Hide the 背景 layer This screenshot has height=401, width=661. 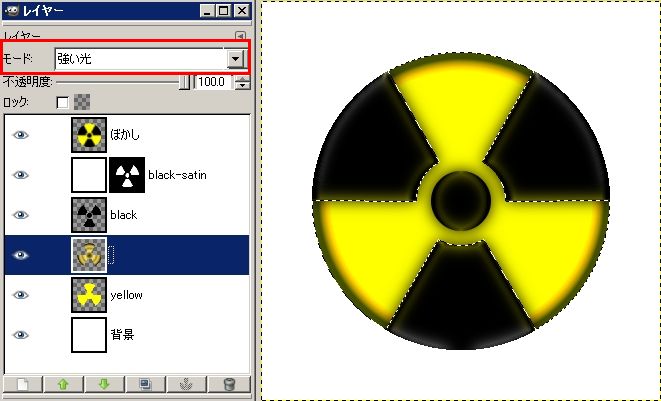[x=21, y=335]
